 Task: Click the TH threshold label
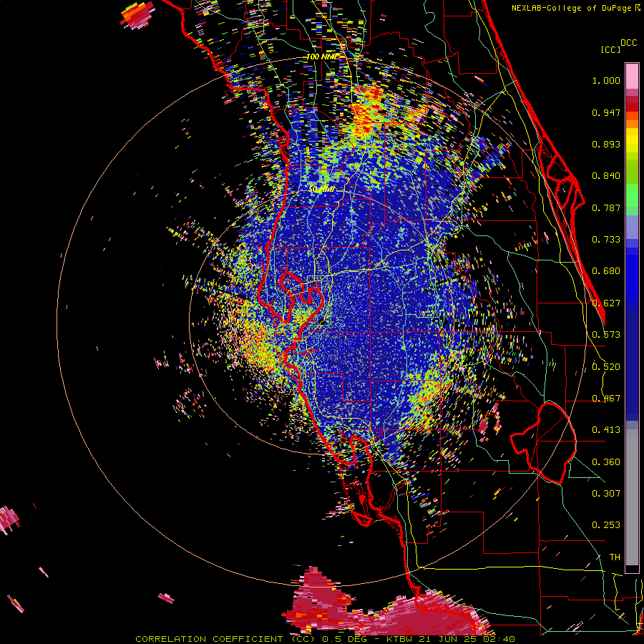point(615,557)
